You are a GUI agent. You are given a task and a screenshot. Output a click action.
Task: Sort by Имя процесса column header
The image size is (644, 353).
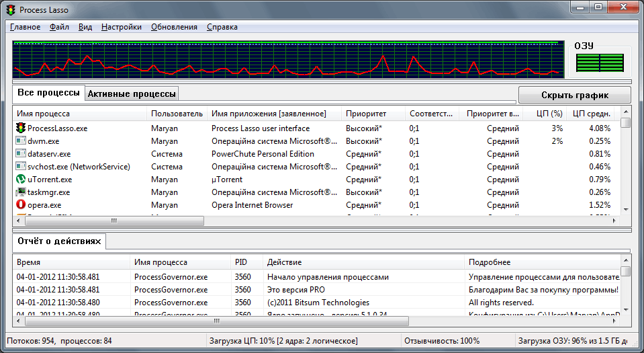[x=80, y=114]
